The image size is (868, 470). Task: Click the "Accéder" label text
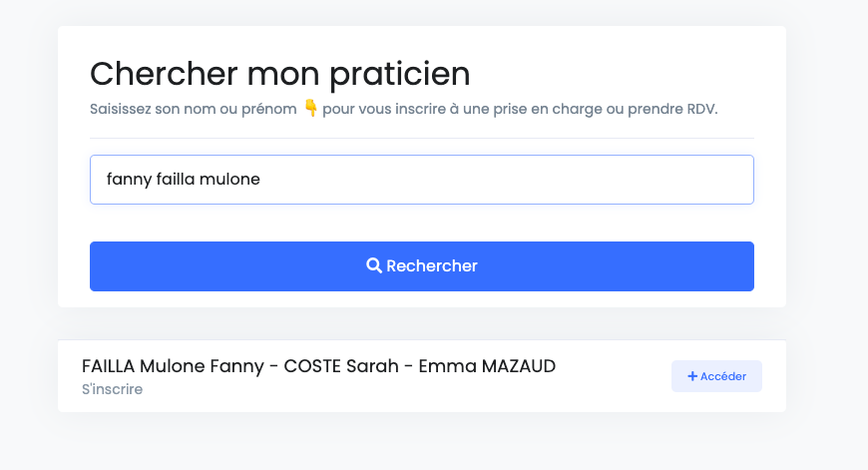(723, 376)
